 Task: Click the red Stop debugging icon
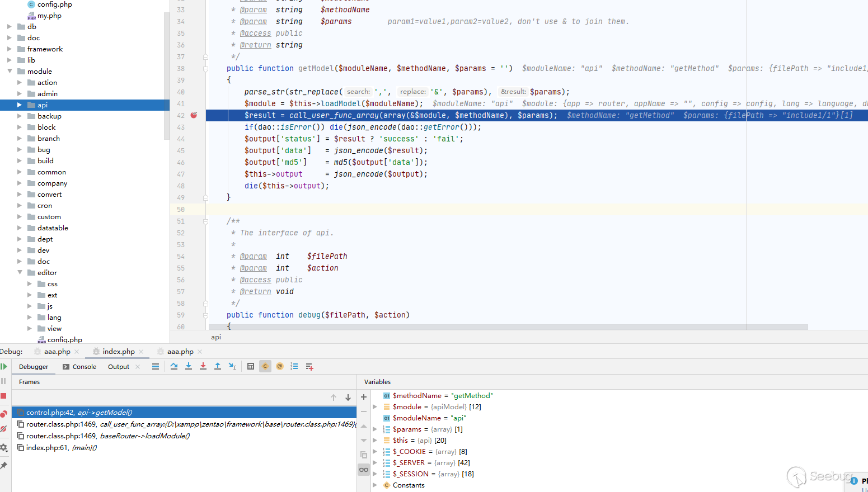(x=3, y=396)
